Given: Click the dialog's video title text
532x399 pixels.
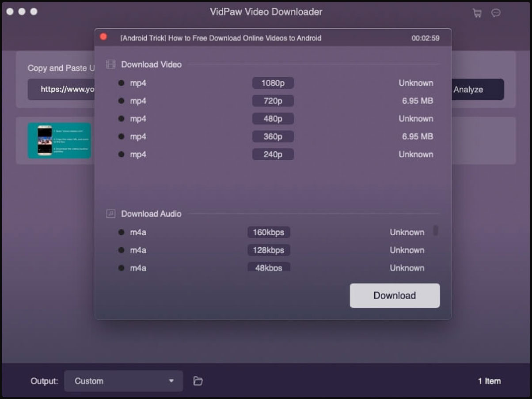Looking at the screenshot, I should [221, 38].
